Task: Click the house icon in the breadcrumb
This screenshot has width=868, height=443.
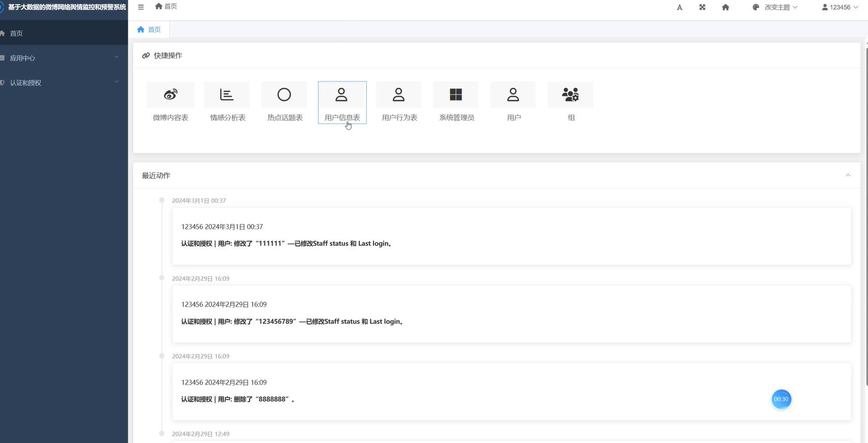Action: 159,6
